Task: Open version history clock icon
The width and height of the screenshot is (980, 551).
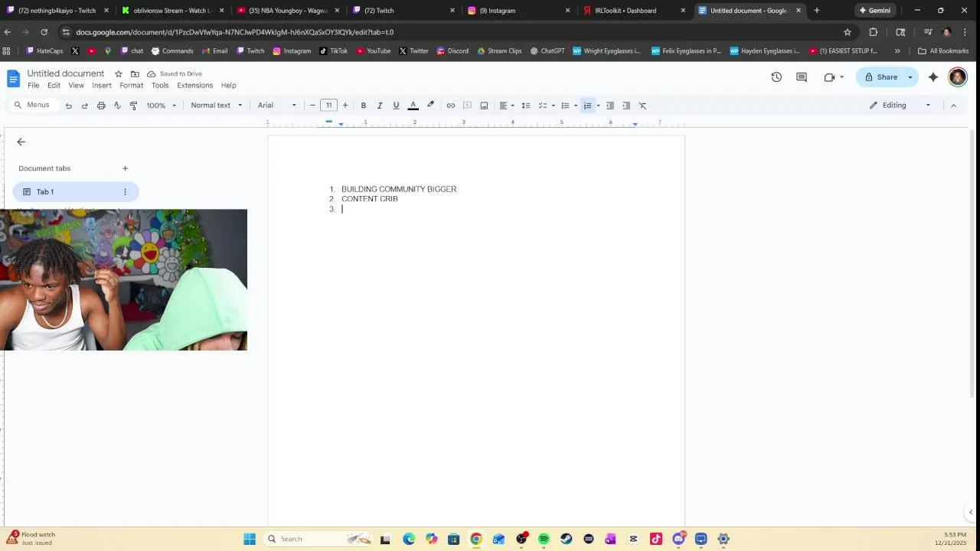Action: pyautogui.click(x=776, y=77)
